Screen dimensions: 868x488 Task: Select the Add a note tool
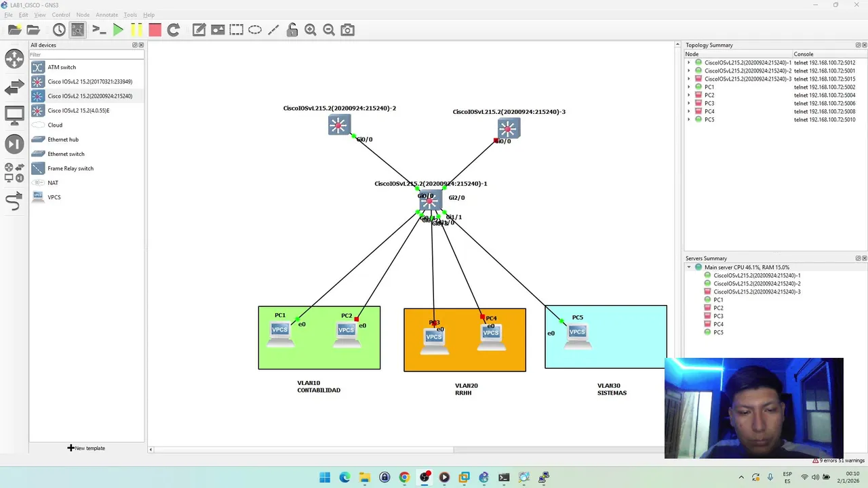click(199, 30)
